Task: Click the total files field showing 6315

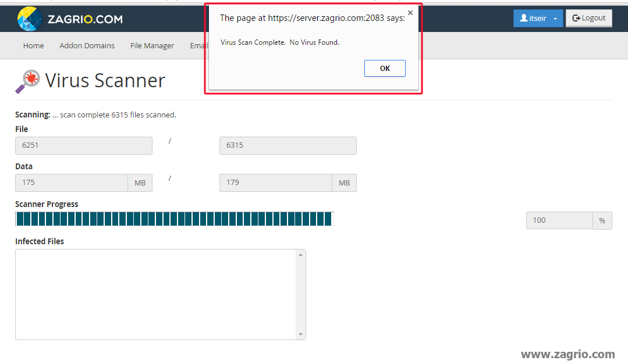Action: pos(288,145)
